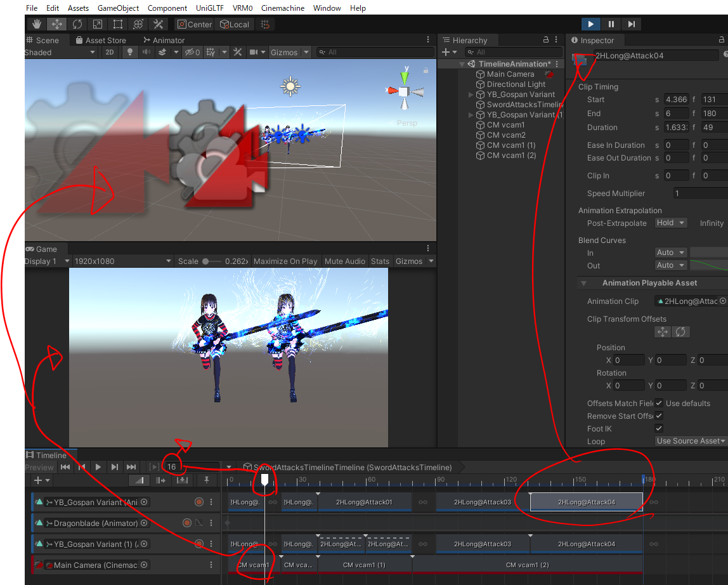Go to Timeline start button
728x585 pixels.
click(x=65, y=467)
